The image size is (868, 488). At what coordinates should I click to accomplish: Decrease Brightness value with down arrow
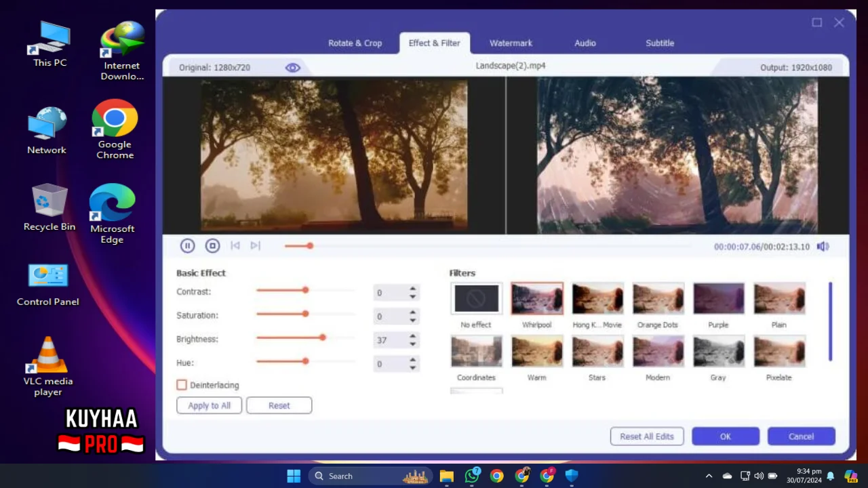pyautogui.click(x=412, y=344)
